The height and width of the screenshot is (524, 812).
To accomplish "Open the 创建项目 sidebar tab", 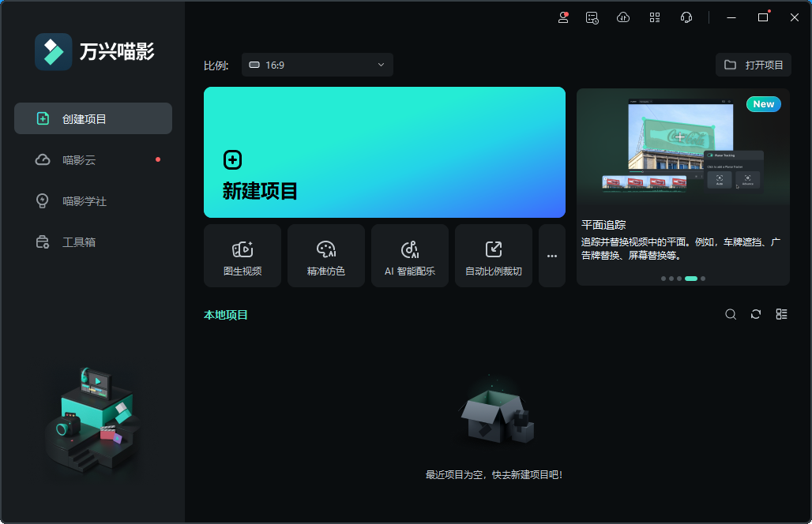I will pyautogui.click(x=93, y=118).
